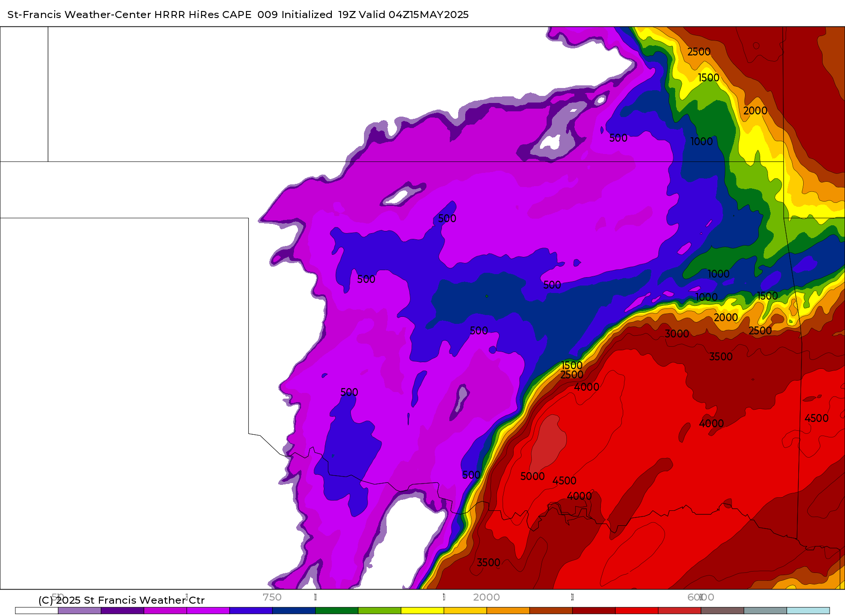Pick the pale light blue color bar swatch
Screen dimensions: 845x616
click(808, 611)
